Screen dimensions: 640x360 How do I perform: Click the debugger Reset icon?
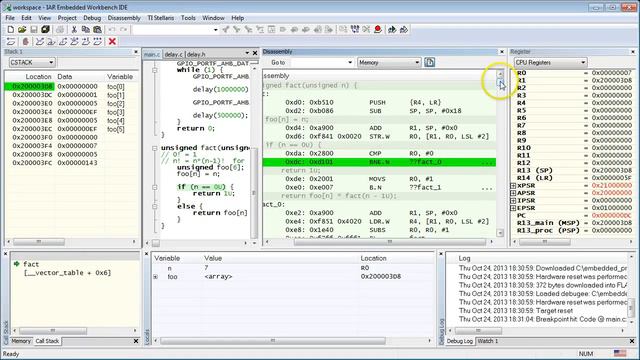(x=11, y=42)
